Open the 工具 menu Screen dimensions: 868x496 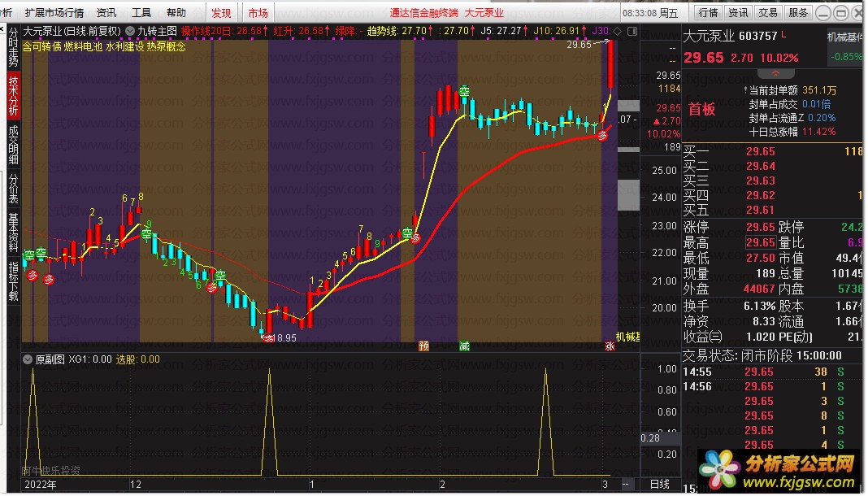(141, 12)
